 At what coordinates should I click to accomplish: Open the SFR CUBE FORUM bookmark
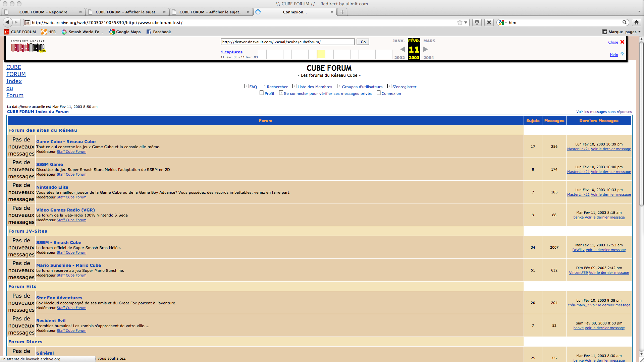point(20,32)
